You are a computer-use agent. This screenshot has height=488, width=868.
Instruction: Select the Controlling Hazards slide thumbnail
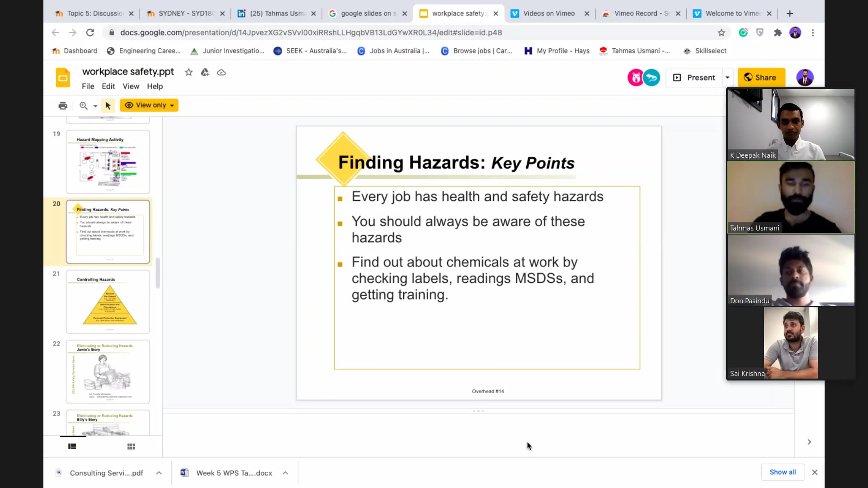click(108, 301)
